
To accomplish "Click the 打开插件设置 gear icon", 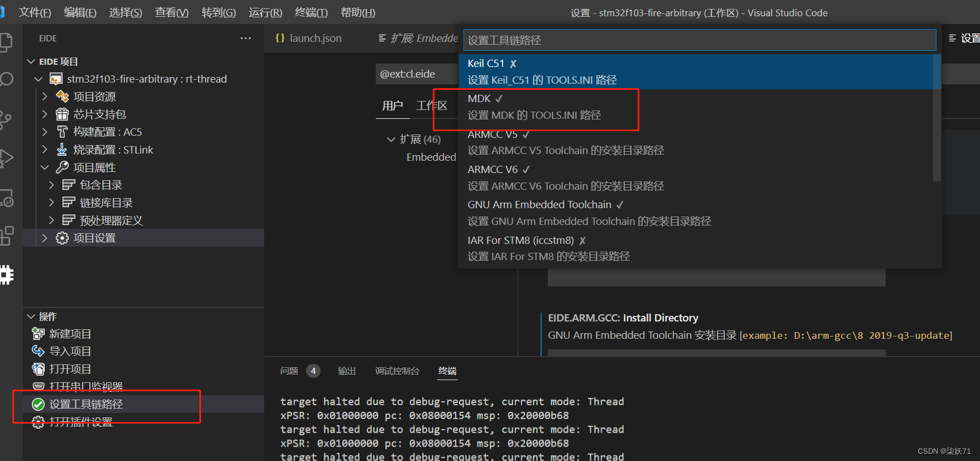I will pos(38,422).
